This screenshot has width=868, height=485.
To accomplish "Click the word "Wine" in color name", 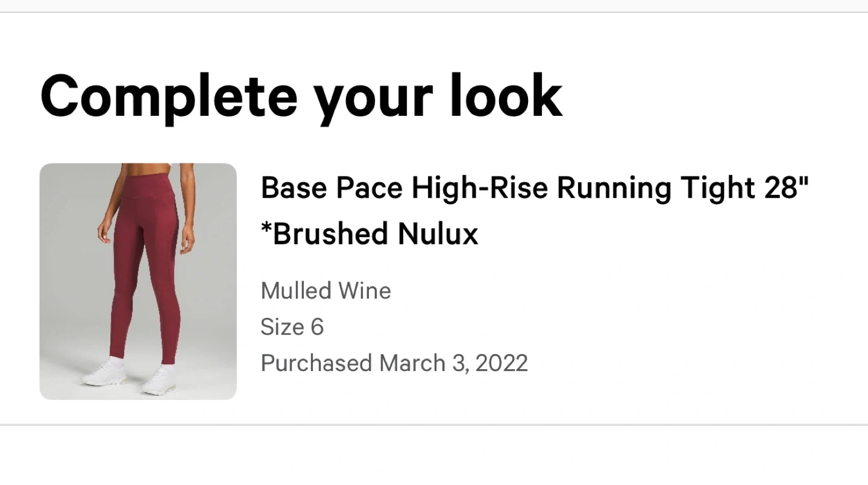I will point(364,291).
